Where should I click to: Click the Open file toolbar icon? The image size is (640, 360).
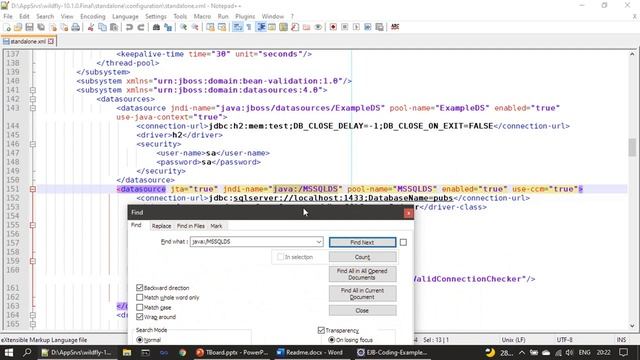pos(18,27)
